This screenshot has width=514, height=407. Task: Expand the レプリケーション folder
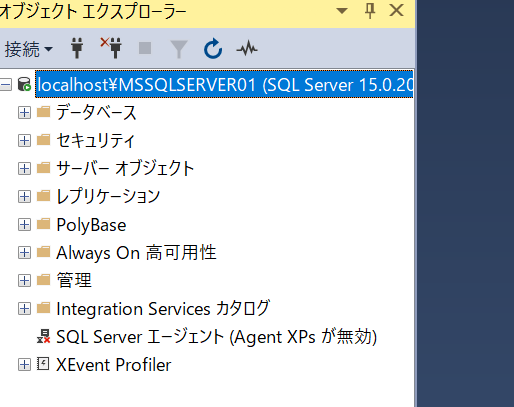(24, 197)
